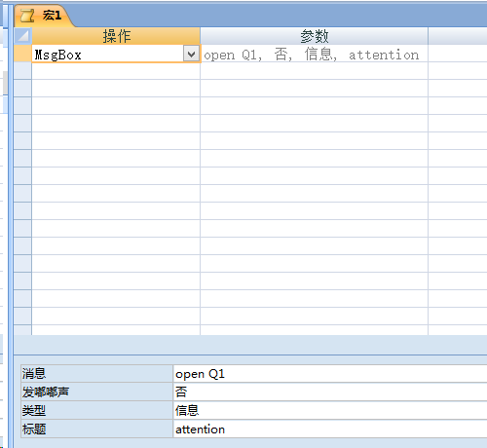Click the macro scroll icon on 宏1 tab

point(27,16)
